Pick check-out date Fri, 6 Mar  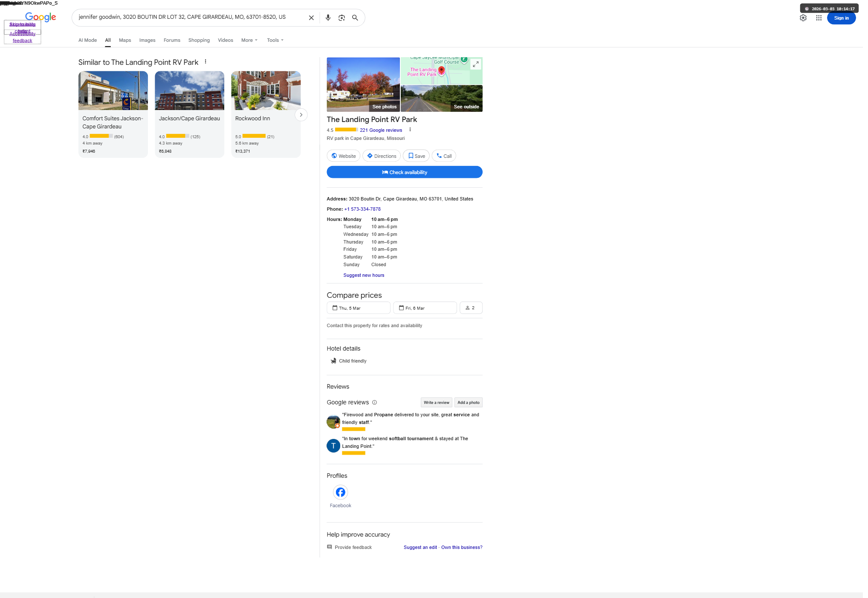(425, 308)
